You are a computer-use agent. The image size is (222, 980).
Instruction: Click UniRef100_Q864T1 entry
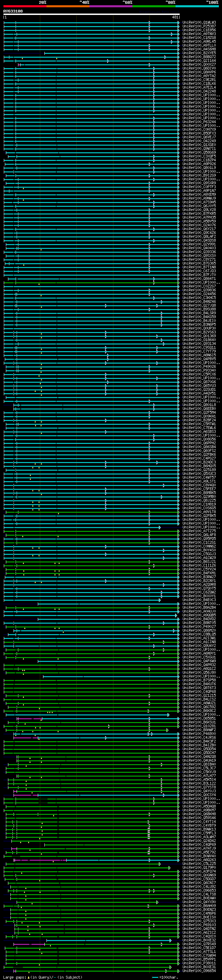coord(199,279)
